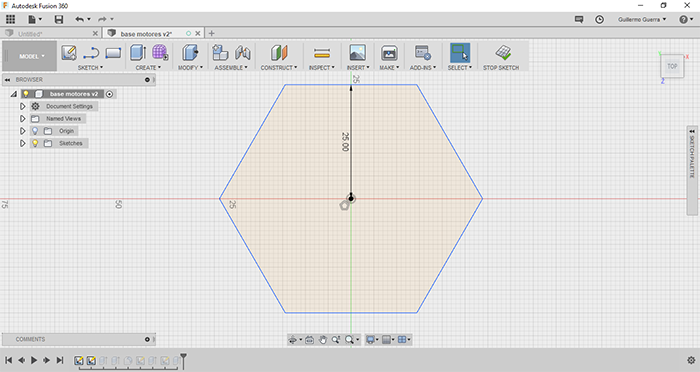
Task: Activate component radio button for base motores v2
Action: click(x=109, y=94)
